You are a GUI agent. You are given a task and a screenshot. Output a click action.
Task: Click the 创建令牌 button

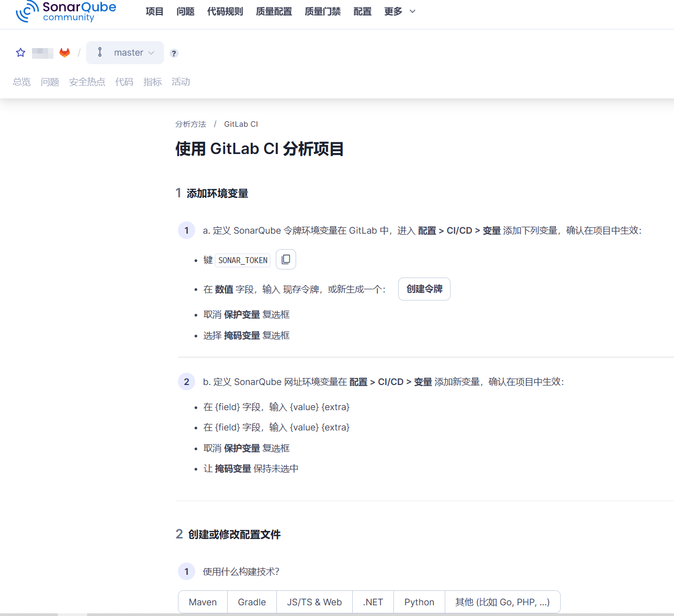424,289
